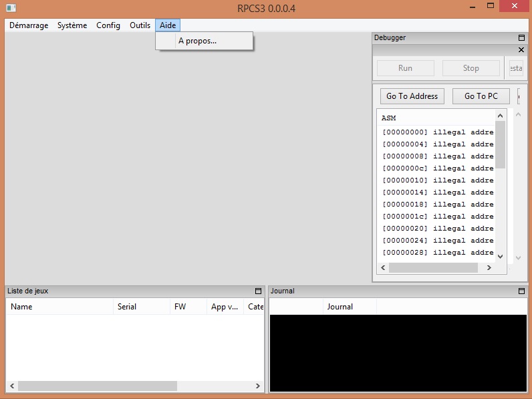
Task: Click the RPCS3 application icon in title bar
Action: point(11,7)
